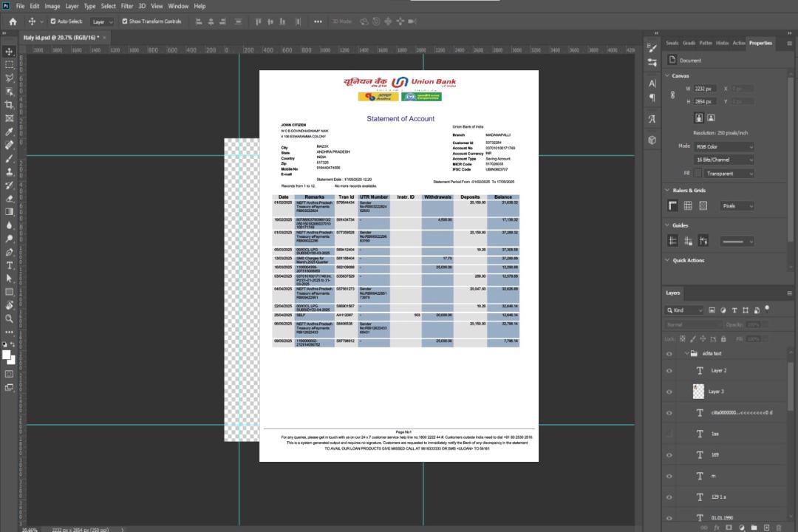Click the canvas height H field
The width and height of the screenshot is (798, 532).
coord(705,102)
